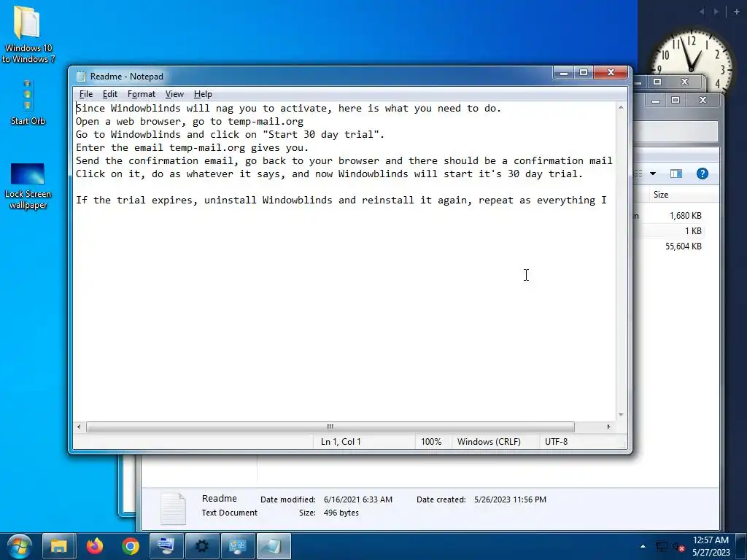Click the Date created value 5/26/2023 11:56 PM
The image size is (747, 560).
pyautogui.click(x=510, y=499)
